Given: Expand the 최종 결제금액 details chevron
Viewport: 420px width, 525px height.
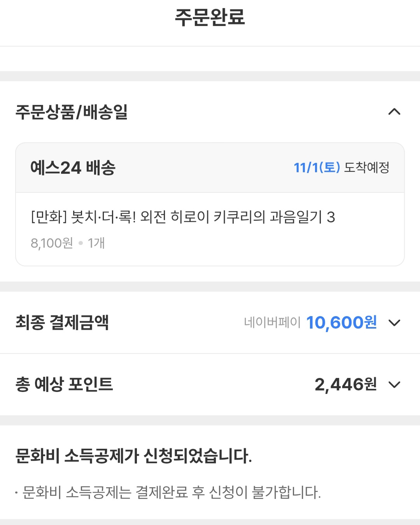Looking at the screenshot, I should 394,323.
